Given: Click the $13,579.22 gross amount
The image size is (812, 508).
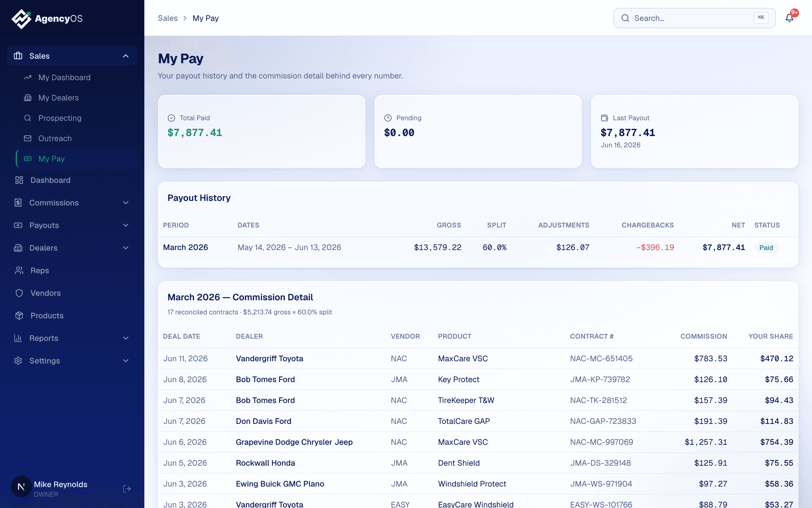Looking at the screenshot, I should click(438, 248).
